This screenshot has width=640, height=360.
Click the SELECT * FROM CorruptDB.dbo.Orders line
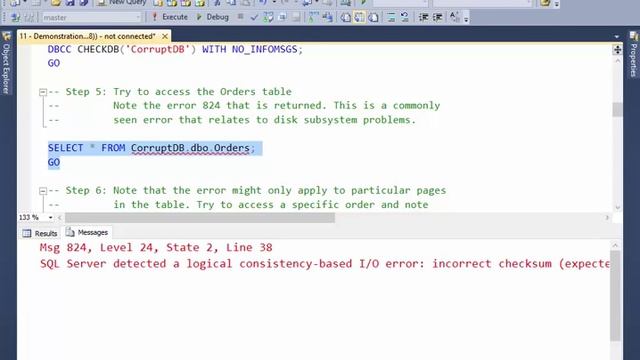click(x=151, y=148)
